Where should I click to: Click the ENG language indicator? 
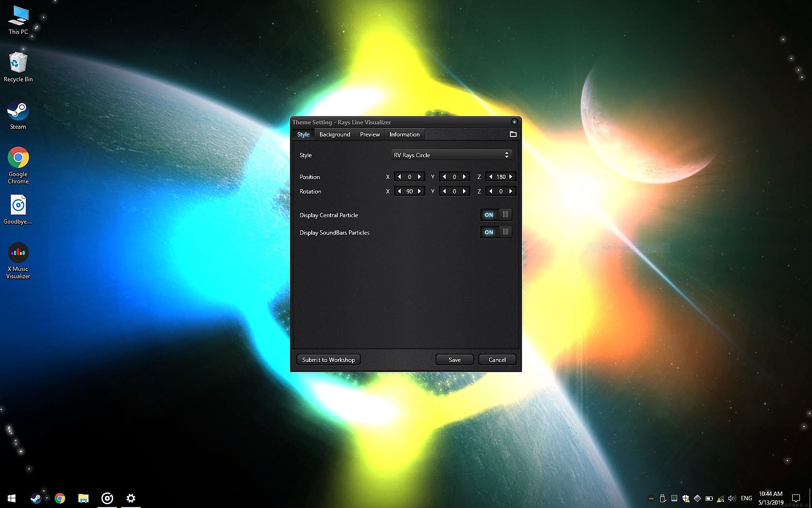[x=746, y=498]
